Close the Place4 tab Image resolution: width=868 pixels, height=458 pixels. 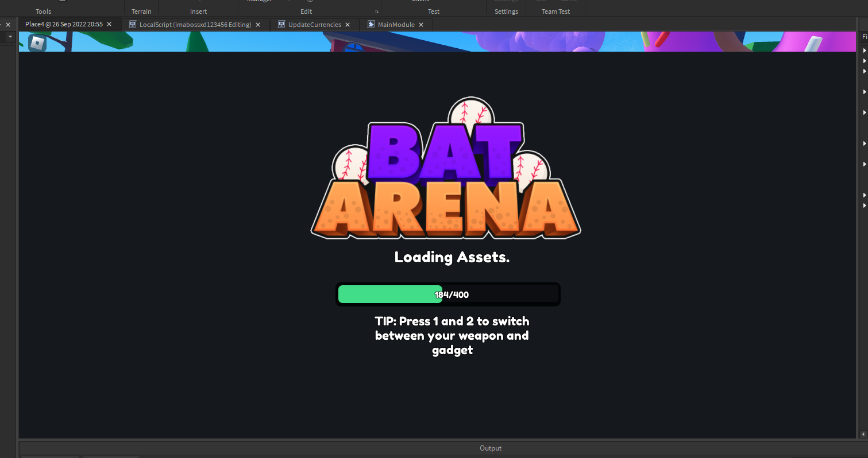coord(109,24)
